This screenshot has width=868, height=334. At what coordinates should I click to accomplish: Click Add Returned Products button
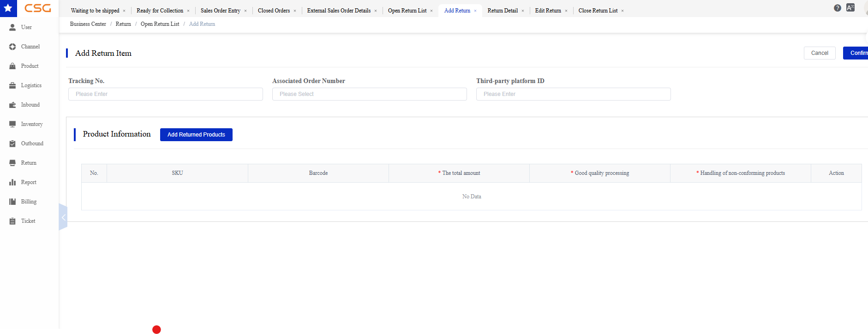click(x=196, y=135)
